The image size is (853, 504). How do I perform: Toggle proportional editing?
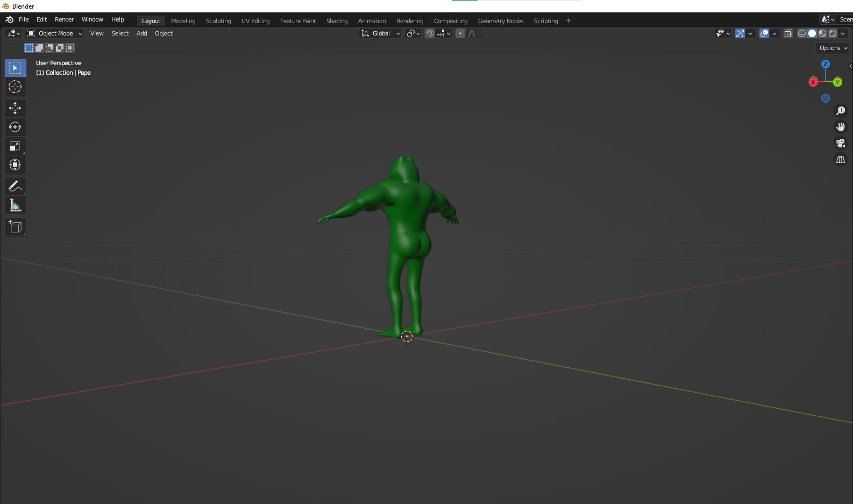[460, 33]
